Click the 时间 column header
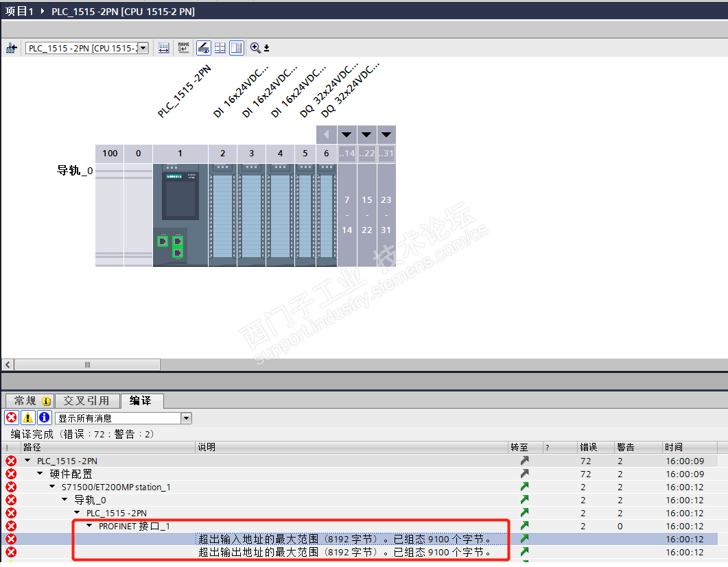 coord(690,447)
